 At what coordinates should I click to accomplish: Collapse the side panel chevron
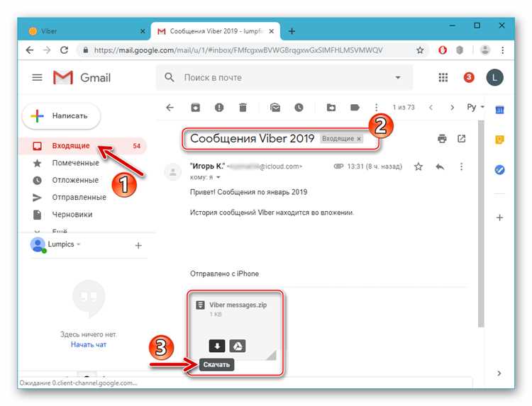(x=499, y=373)
